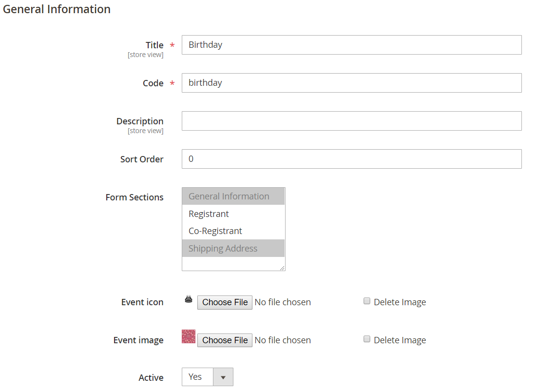Check Delete Image for Event image
This screenshot has width=537, height=392.
point(367,339)
